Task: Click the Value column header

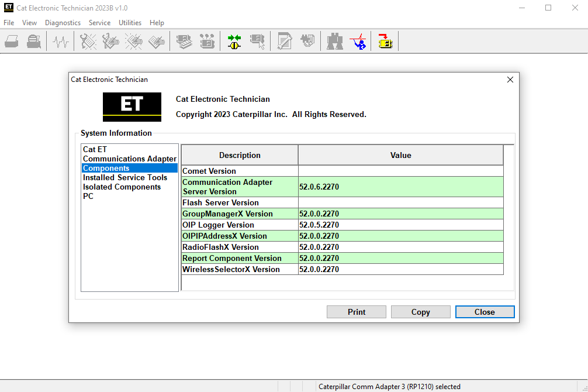Action: 400,155
